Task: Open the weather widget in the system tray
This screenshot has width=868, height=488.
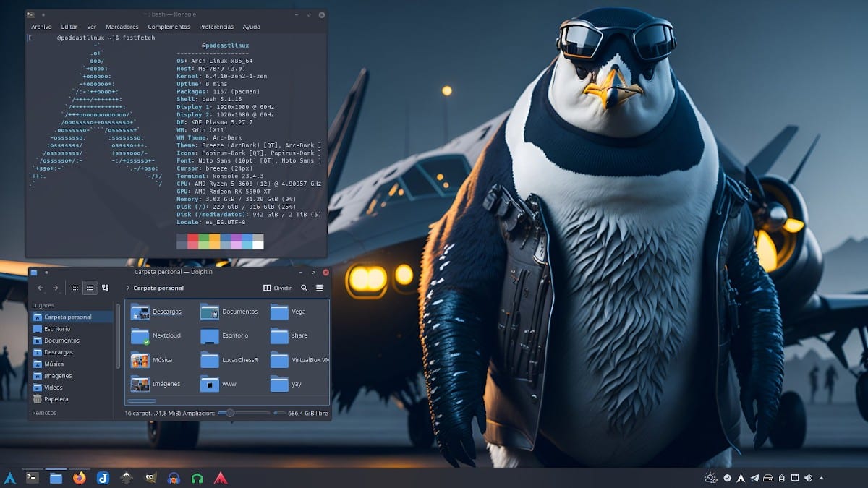Action: point(711,478)
